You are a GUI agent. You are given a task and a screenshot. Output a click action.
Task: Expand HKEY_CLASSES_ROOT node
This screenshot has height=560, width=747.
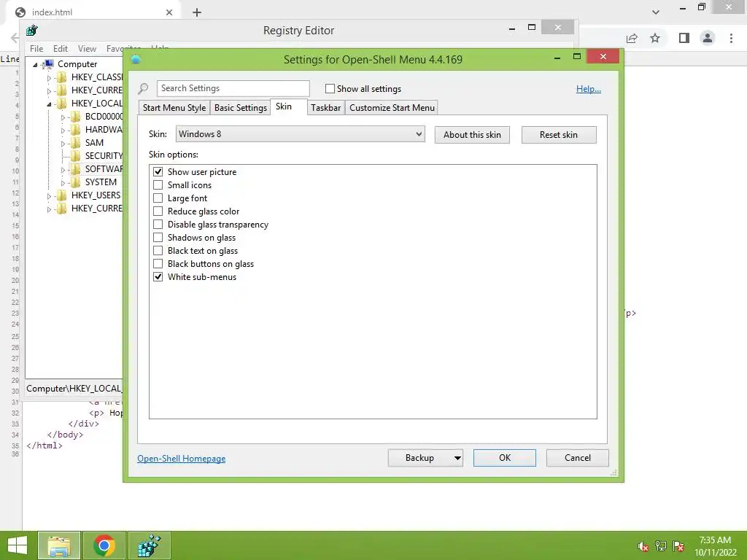pos(49,77)
